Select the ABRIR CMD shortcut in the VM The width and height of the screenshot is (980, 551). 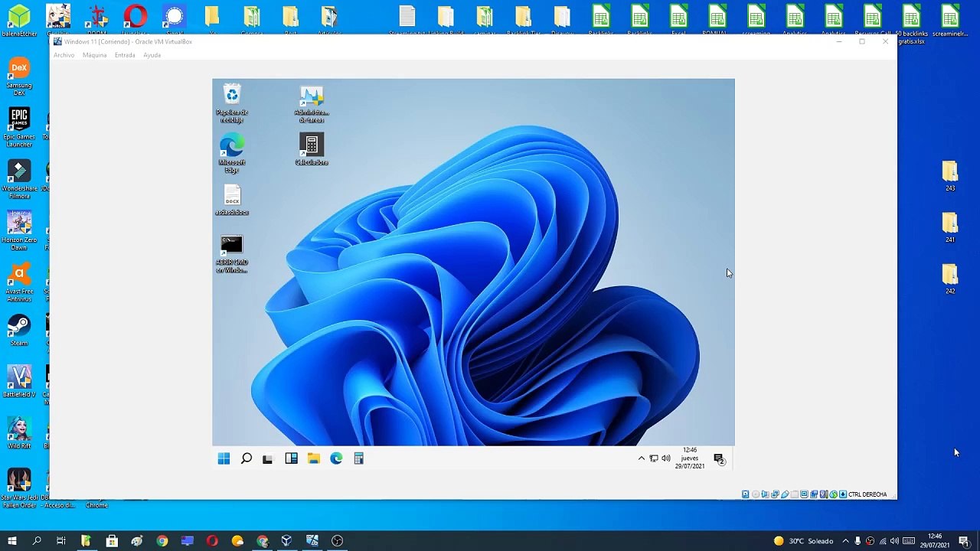(232, 254)
